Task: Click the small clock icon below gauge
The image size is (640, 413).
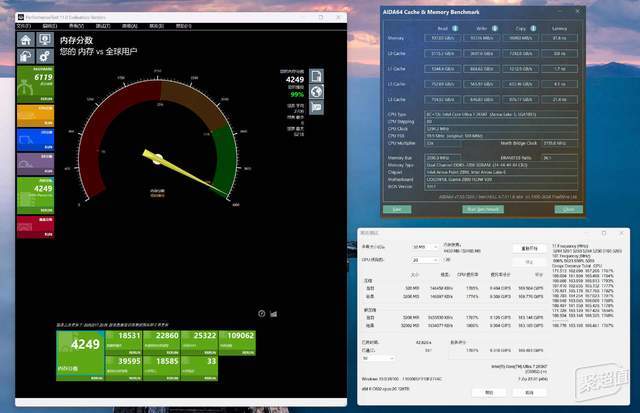Action: click(262, 313)
